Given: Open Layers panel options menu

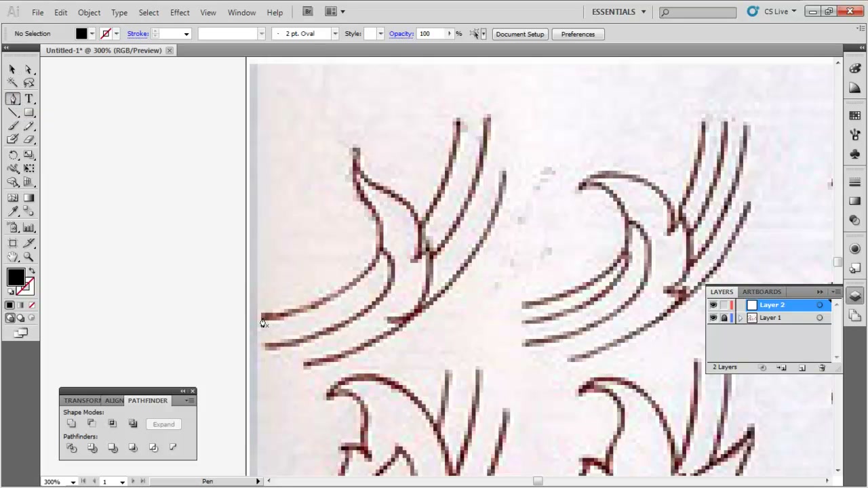Looking at the screenshot, I should point(836,292).
